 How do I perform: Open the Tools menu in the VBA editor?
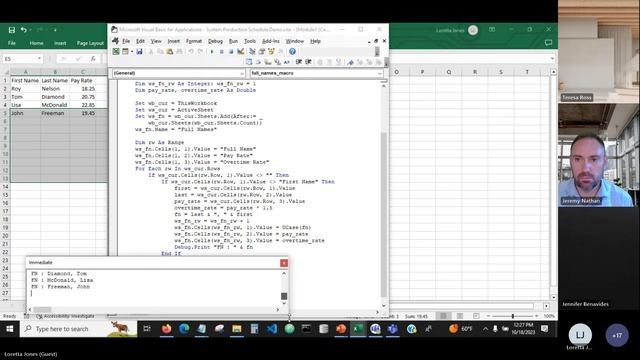pyautogui.click(x=250, y=41)
